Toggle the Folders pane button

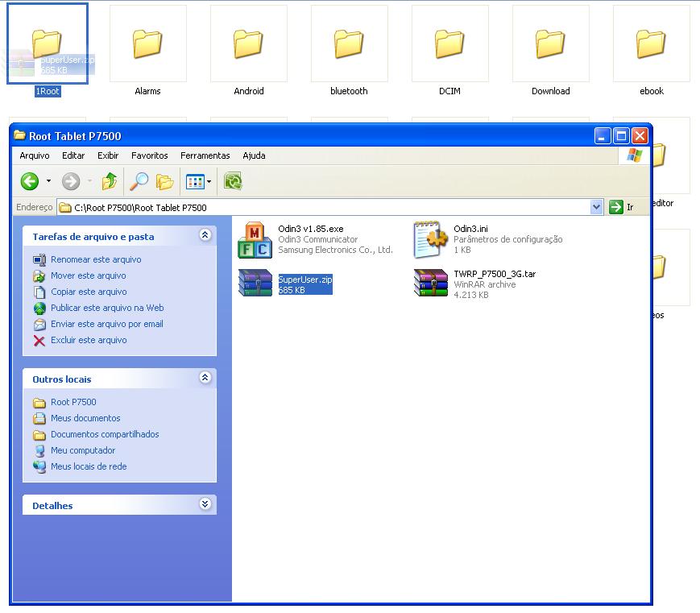coord(165,182)
